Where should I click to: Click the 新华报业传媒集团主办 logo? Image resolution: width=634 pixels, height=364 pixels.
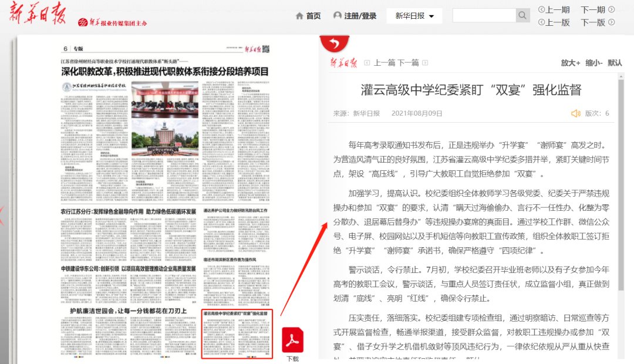(x=112, y=23)
